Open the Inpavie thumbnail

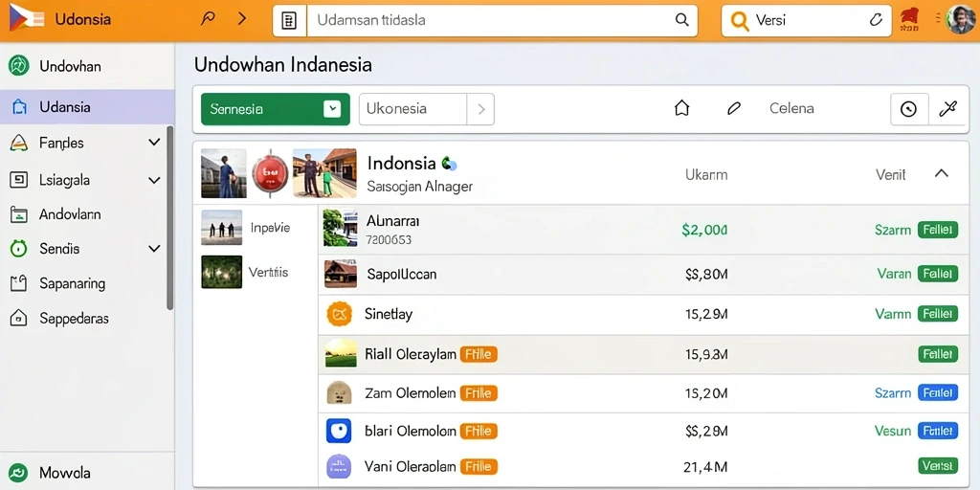[x=221, y=228]
